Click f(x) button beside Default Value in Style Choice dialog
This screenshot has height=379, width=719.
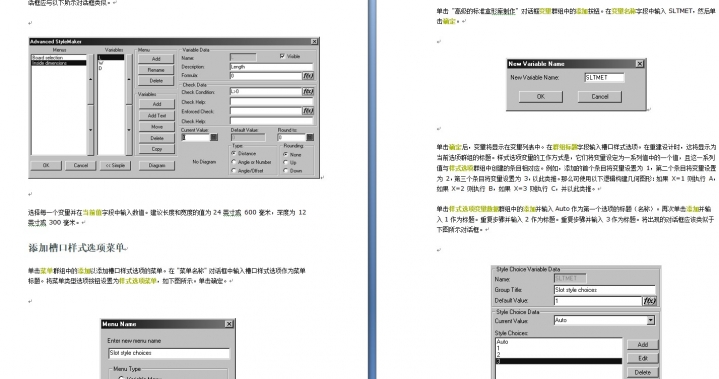point(649,301)
